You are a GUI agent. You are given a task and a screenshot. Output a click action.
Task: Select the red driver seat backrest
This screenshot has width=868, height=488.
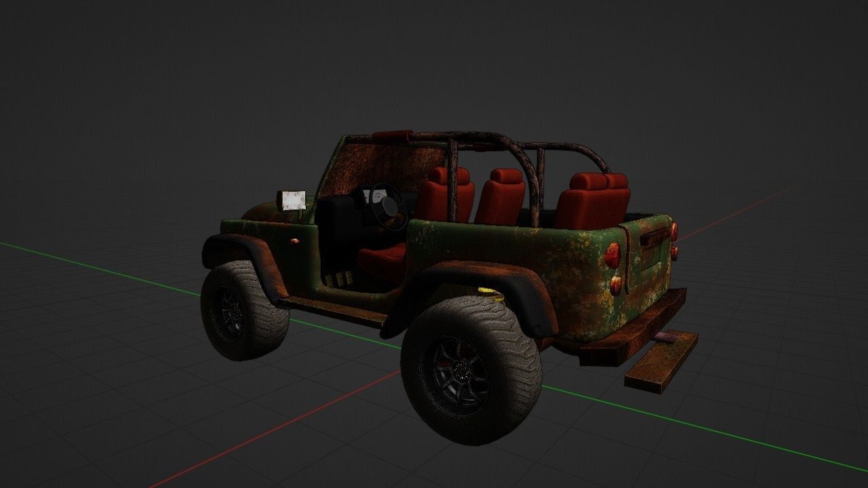446,195
